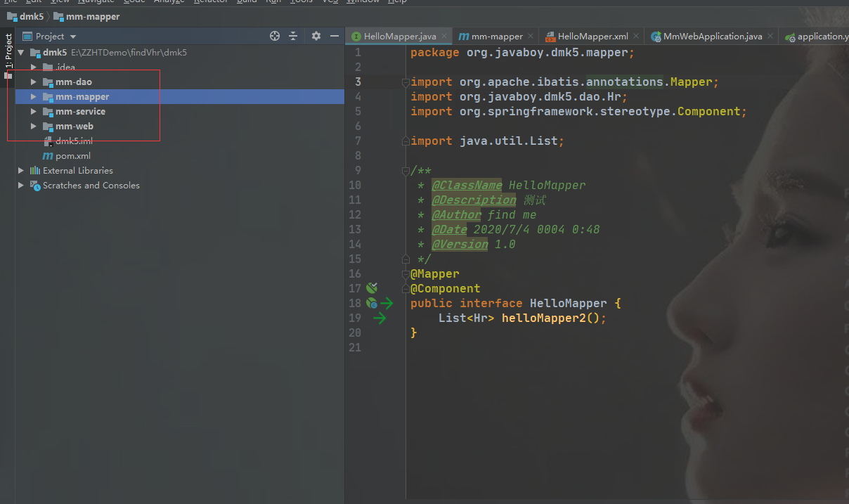Click the mm-dao module folder icon
The height and width of the screenshot is (504, 849).
pos(48,82)
